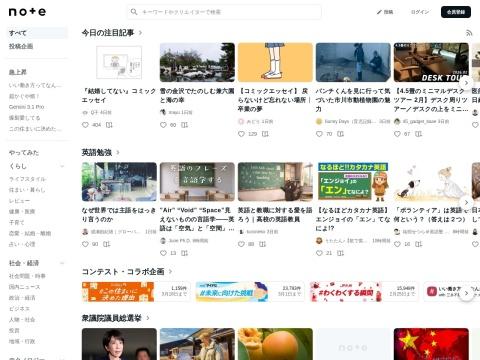This screenshot has height=360, width=480.
Task: Open the ビジネス category
Action: [x=19, y=309]
